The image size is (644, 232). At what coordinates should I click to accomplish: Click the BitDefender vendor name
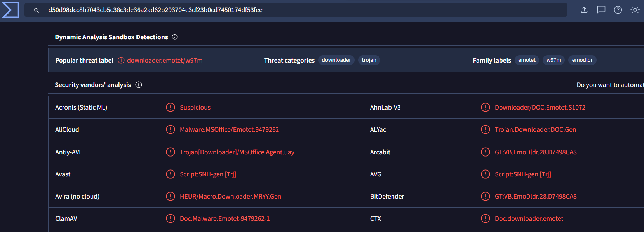tap(387, 196)
